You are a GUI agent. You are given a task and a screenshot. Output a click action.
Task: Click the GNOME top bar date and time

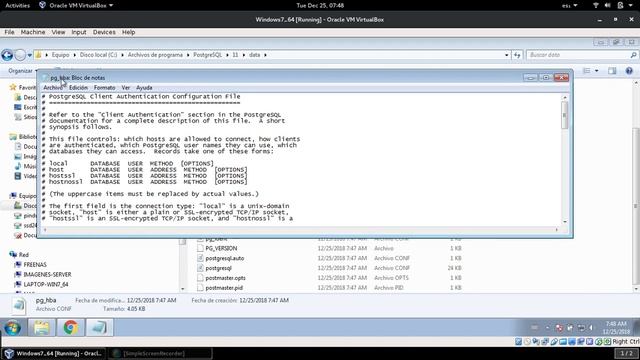tap(320, 5)
